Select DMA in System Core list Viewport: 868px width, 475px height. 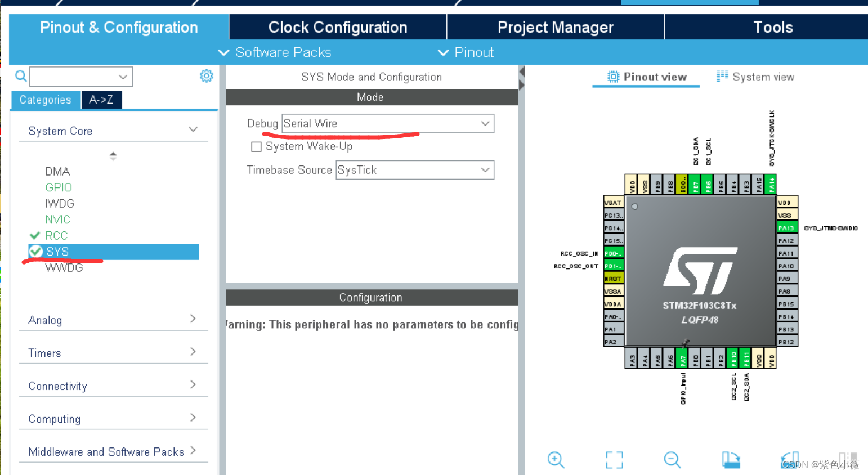[x=57, y=171]
